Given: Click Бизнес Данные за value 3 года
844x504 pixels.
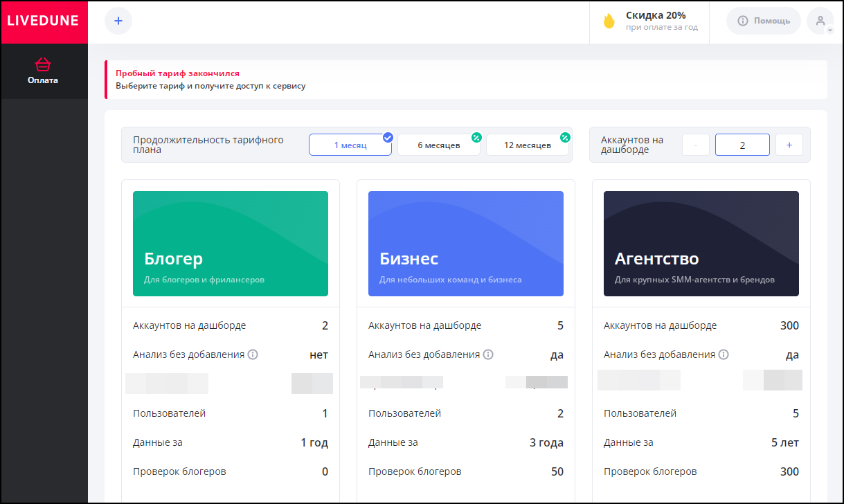Looking at the screenshot, I should pyautogui.click(x=547, y=442).
